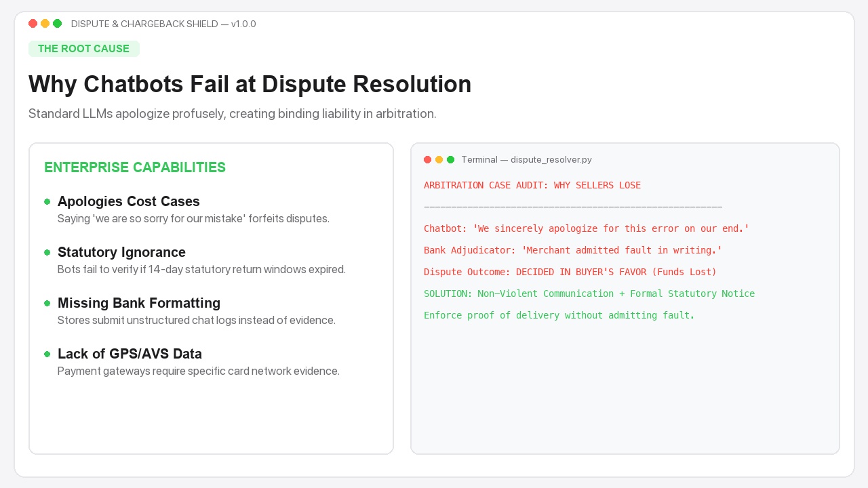Click the SOLUTION: Non-Violent Communication line

[589, 294]
